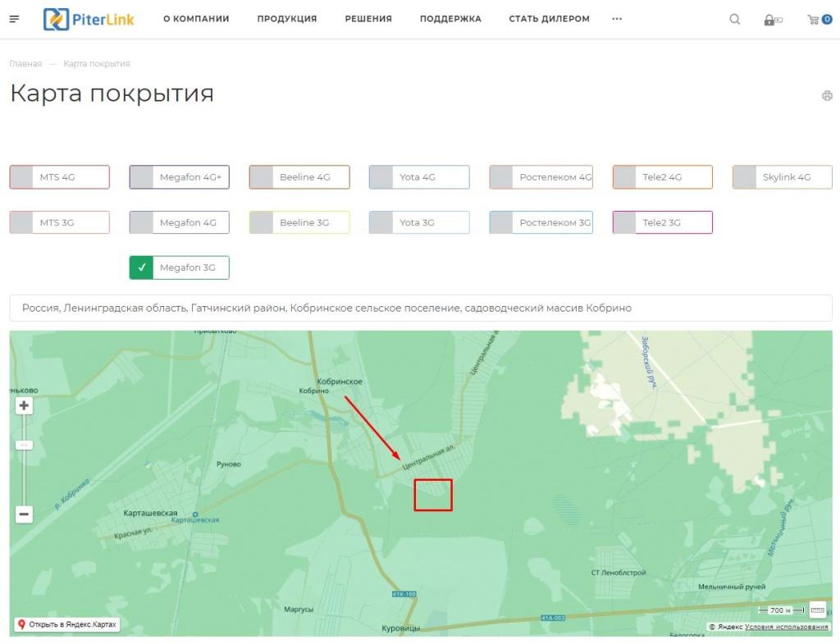The width and height of the screenshot is (840, 644).
Task: Open the ПОДДЕРЖКА menu
Action: [450, 19]
